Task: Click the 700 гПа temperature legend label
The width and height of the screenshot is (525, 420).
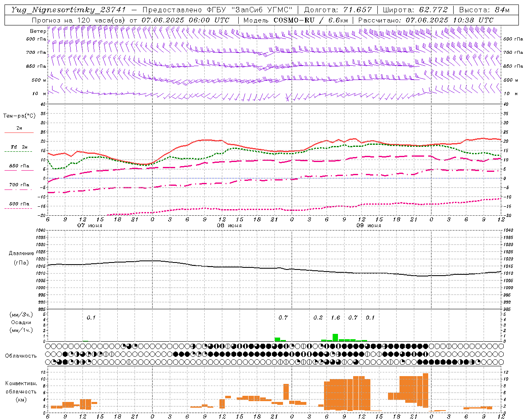Action: pos(19,185)
